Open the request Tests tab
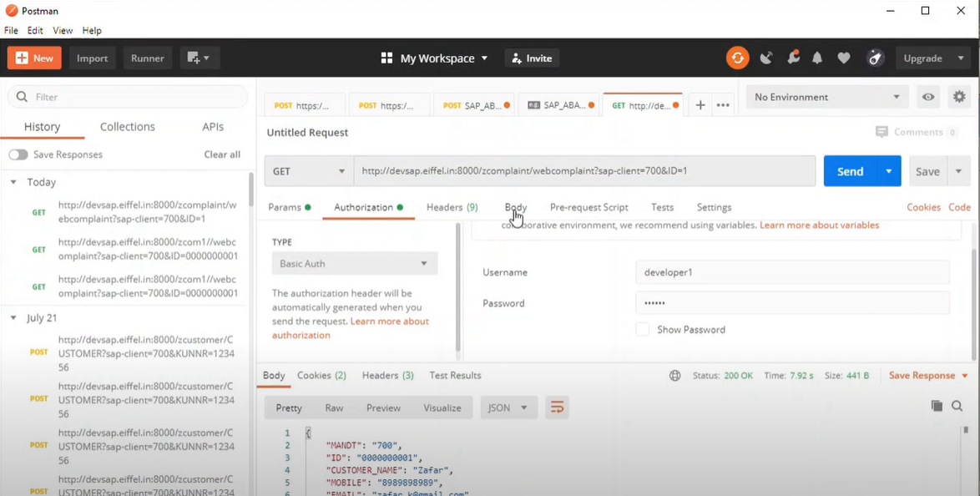Viewport: 980px width, 496px height. point(663,207)
